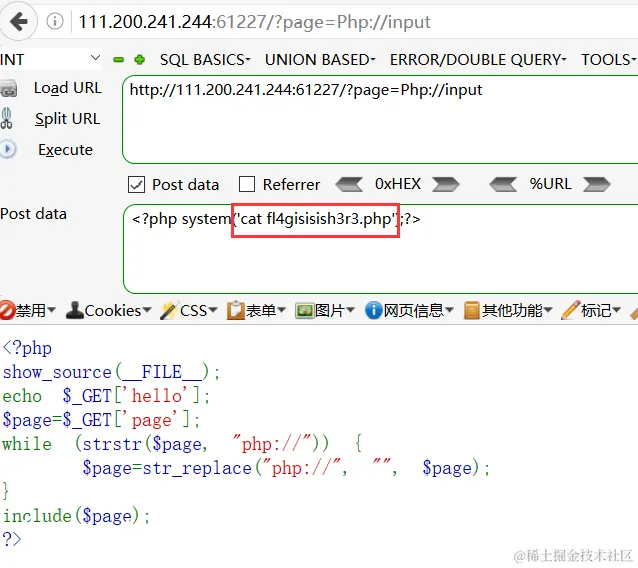Open the 图片 images dropdown menu
The image size is (638, 568).
tap(334, 311)
